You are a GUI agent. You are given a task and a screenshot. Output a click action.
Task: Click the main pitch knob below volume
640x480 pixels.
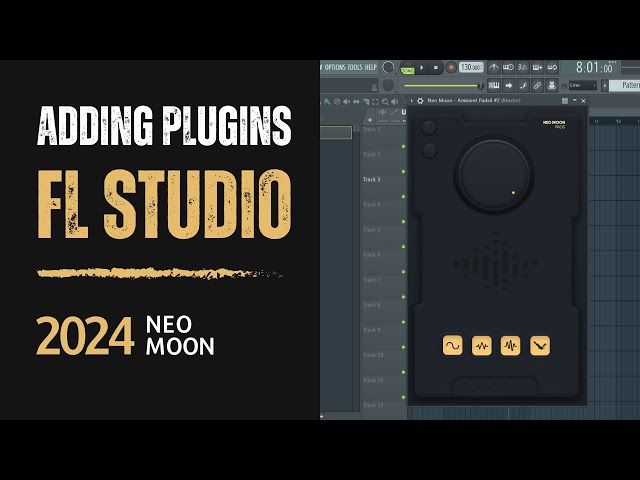click(x=388, y=85)
